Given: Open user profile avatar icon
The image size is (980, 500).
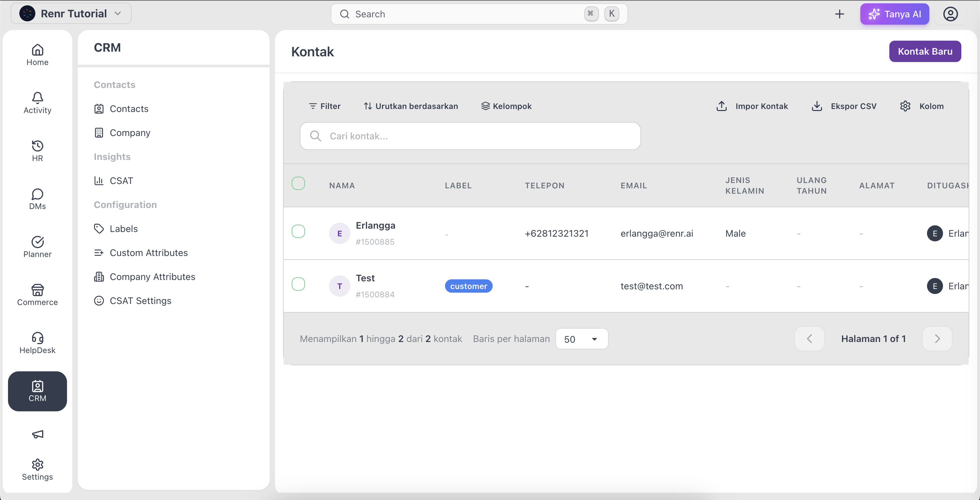Looking at the screenshot, I should pyautogui.click(x=950, y=14).
